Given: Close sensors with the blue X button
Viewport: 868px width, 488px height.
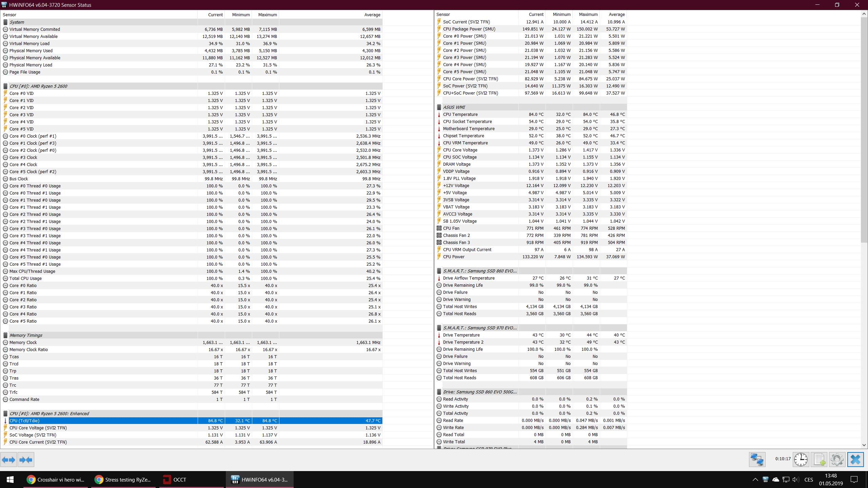Looking at the screenshot, I should click(855, 460).
